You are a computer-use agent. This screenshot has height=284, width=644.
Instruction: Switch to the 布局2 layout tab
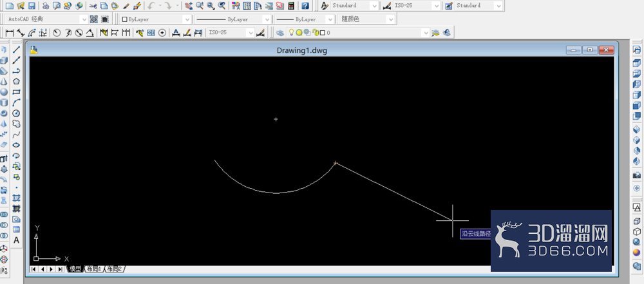(x=115, y=269)
